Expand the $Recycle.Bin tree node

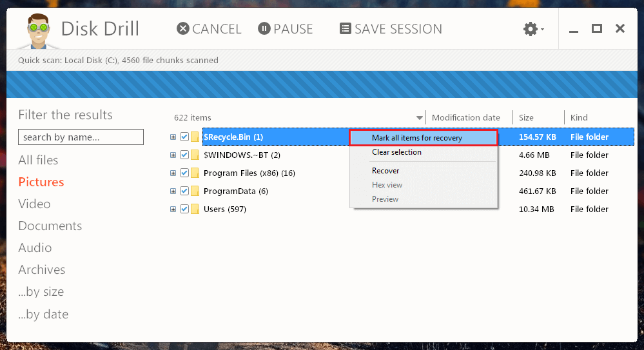pyautogui.click(x=173, y=137)
